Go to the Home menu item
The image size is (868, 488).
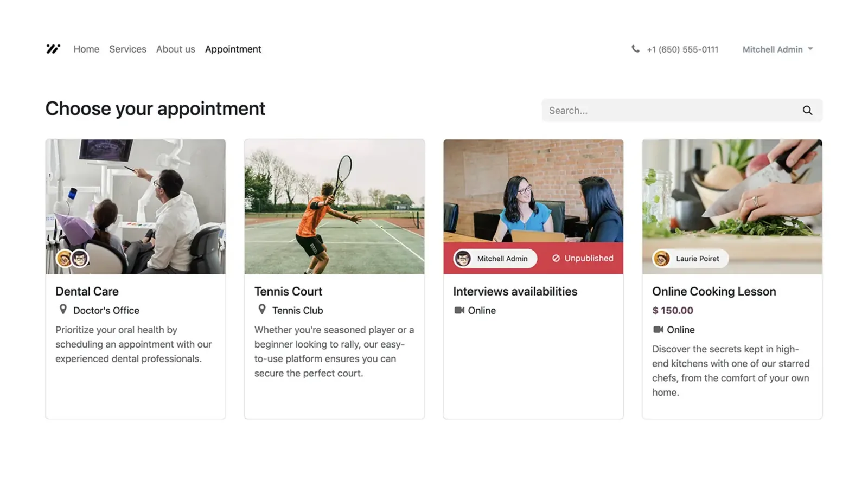click(x=86, y=49)
